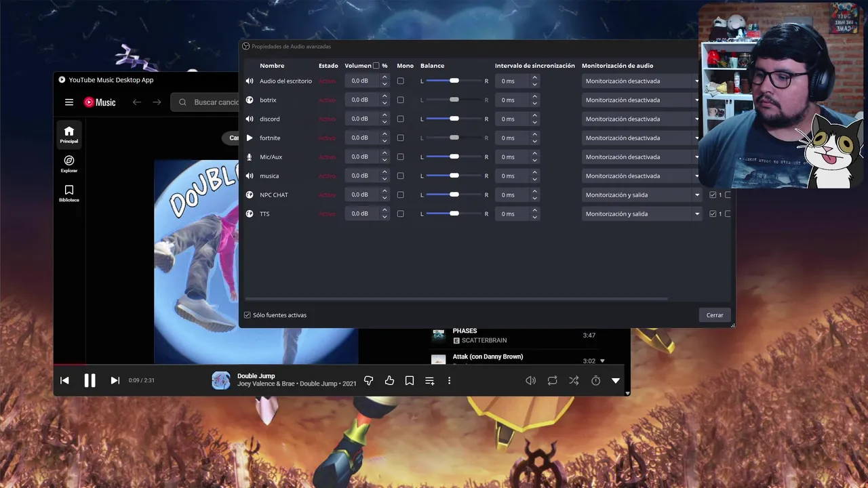Click the YouTube Music logo
868x488 pixels.
[100, 102]
